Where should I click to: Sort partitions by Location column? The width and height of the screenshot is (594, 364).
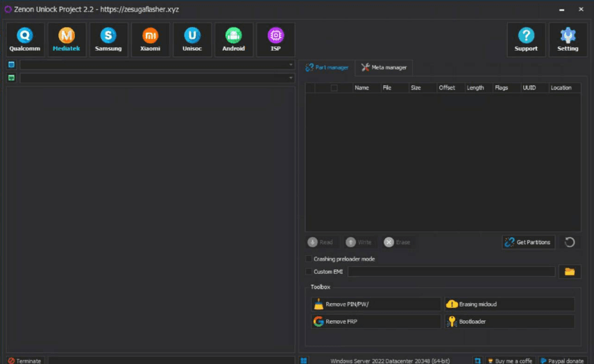565,88
